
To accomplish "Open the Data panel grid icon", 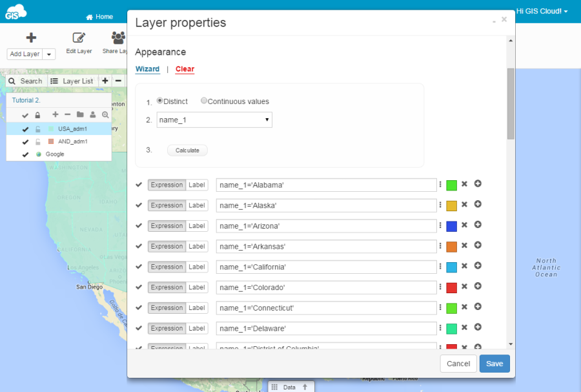I will [x=274, y=387].
